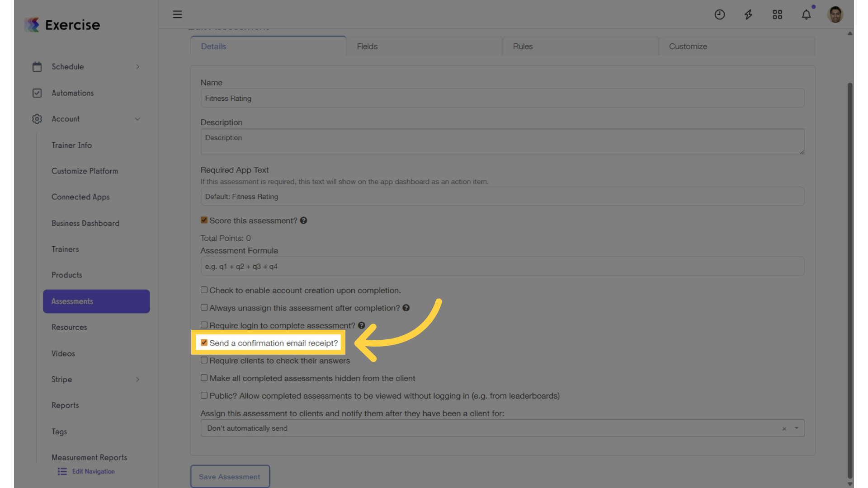Switch to the Customize tab
The image size is (868, 488).
(x=736, y=47)
